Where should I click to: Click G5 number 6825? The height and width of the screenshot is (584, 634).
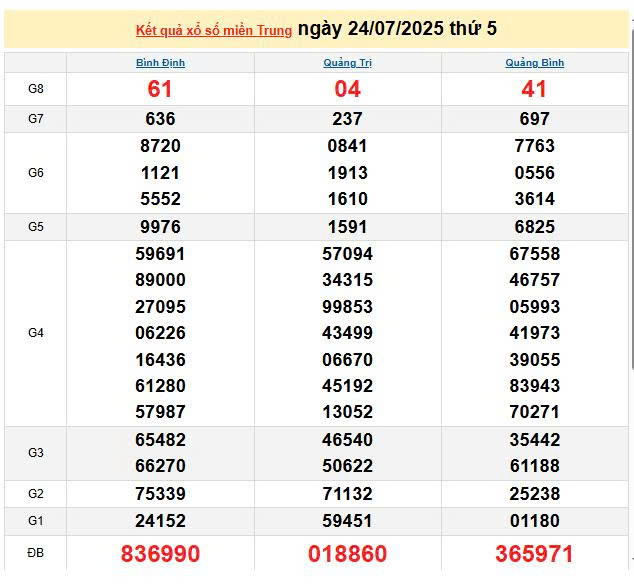point(535,227)
